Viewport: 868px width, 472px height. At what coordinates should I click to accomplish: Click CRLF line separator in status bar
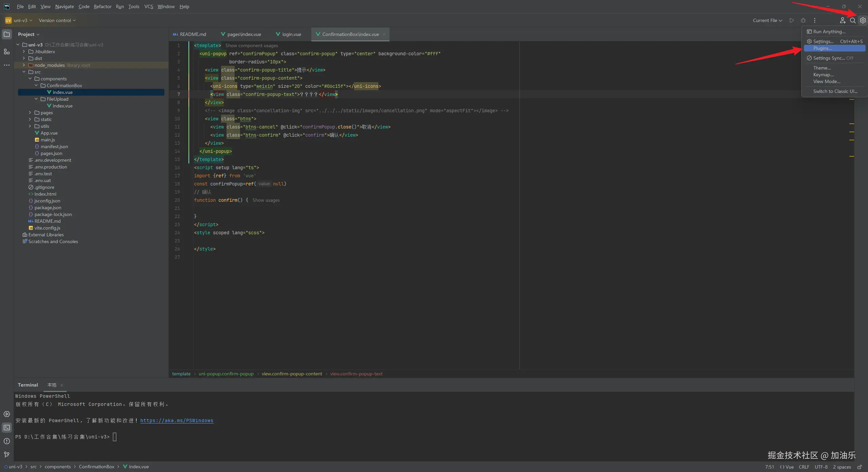pos(804,467)
